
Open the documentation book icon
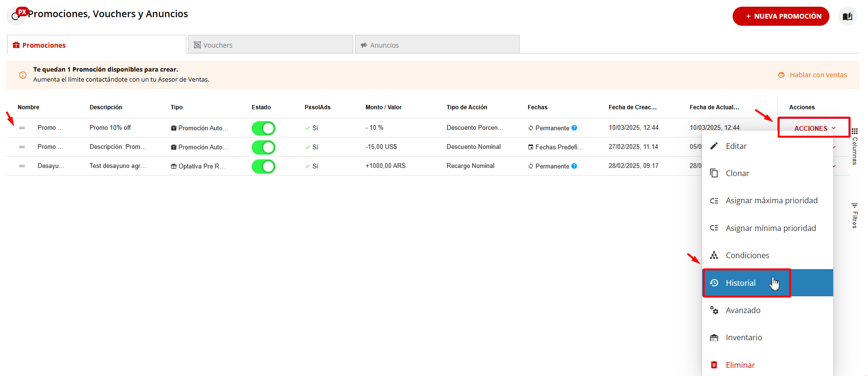[847, 16]
